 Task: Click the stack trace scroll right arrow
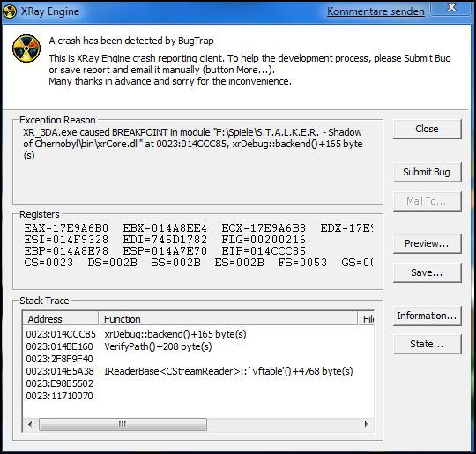point(367,424)
